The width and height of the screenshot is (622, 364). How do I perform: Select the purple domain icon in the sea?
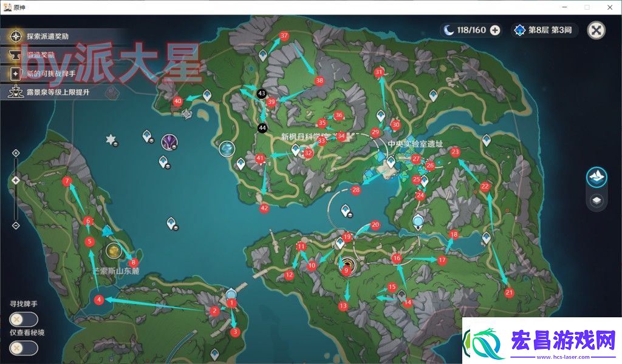(x=169, y=142)
